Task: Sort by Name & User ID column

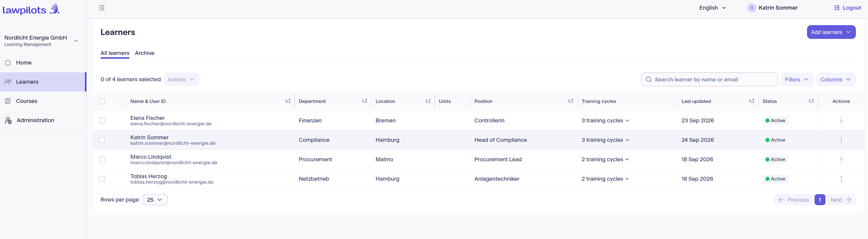Action: coord(288,101)
